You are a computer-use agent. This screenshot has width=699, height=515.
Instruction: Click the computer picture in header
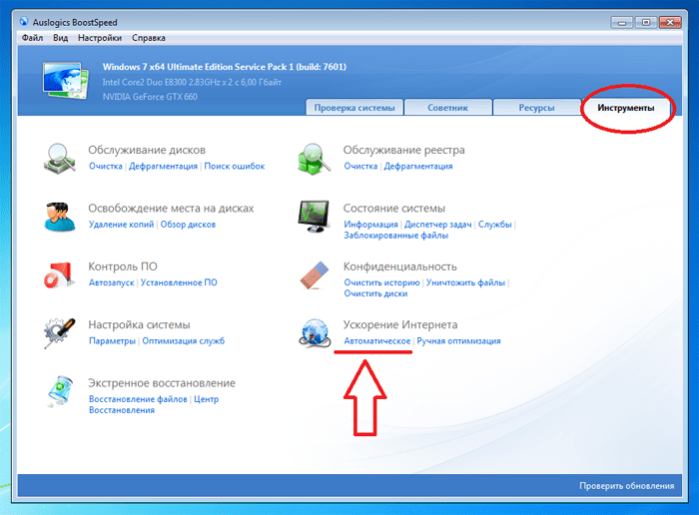(66, 81)
